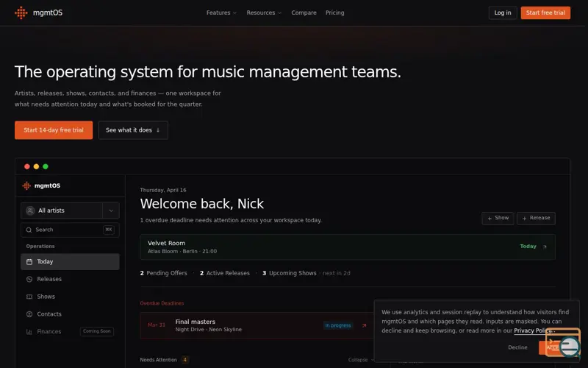Click the All artists avatar icon
Screen dimensions: 588x368
point(30,210)
